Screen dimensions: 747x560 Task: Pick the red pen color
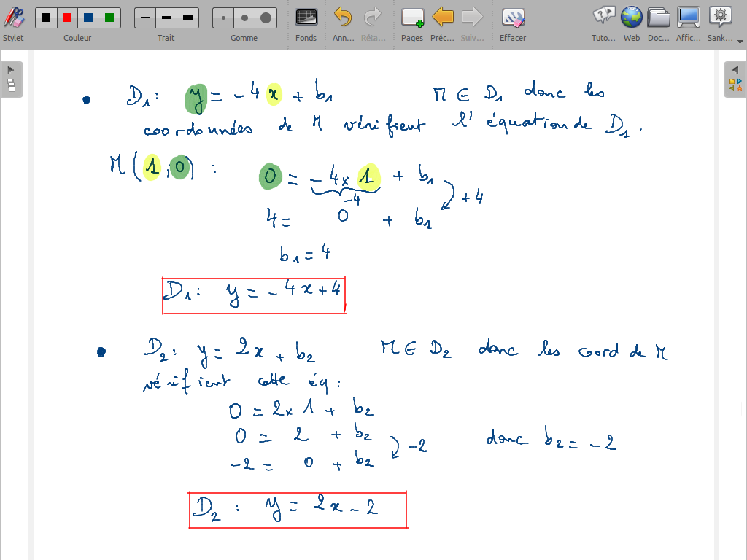67,17
